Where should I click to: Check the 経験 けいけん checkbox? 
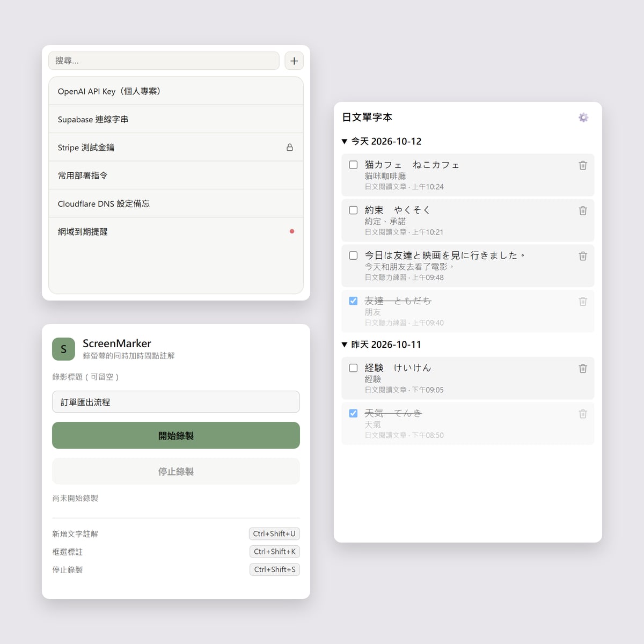(353, 368)
